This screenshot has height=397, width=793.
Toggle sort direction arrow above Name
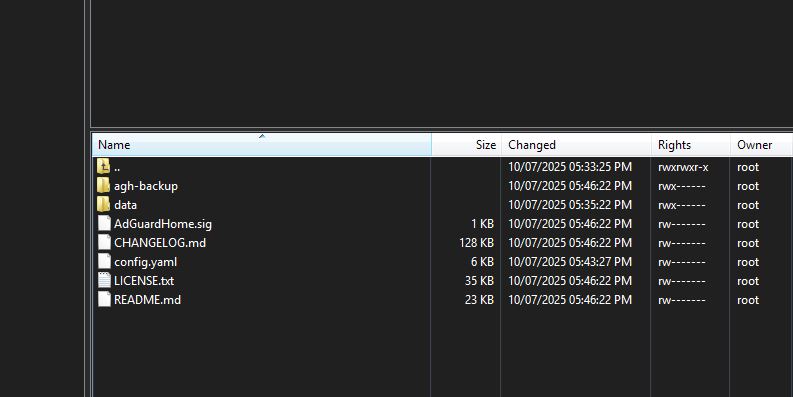(262, 136)
